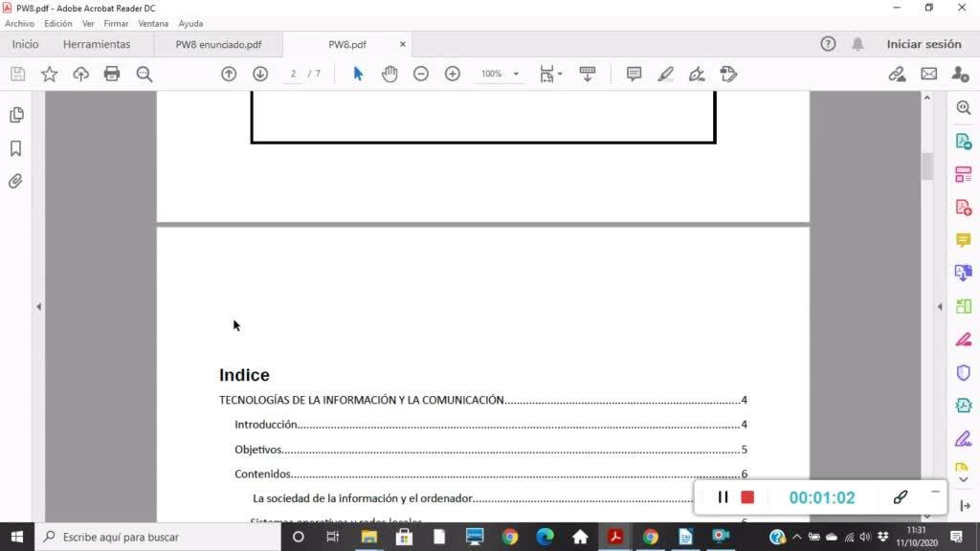This screenshot has height=551, width=980.
Task: Activate the hand pan tool
Action: click(390, 74)
